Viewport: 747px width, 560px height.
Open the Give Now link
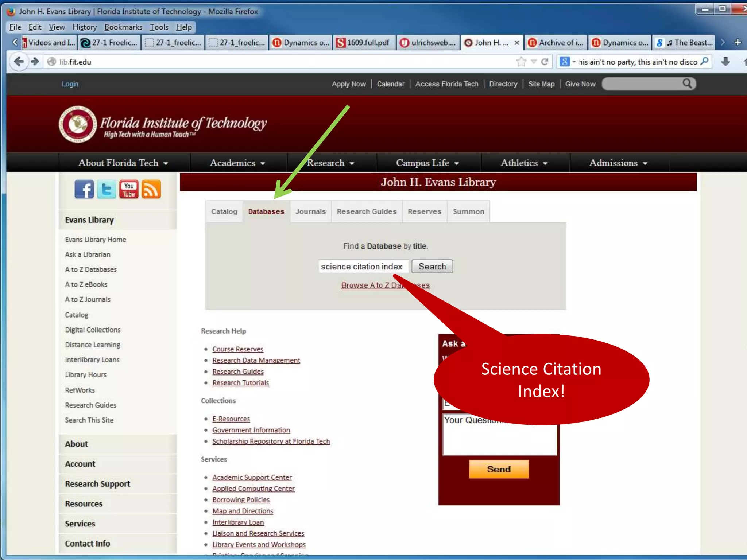pos(580,84)
